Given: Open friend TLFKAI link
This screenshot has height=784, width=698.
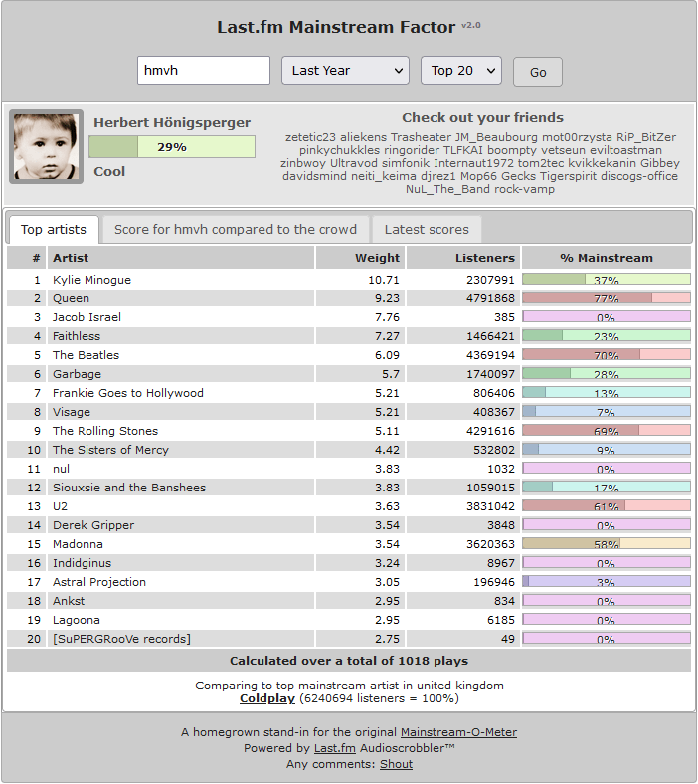Looking at the screenshot, I should (x=463, y=150).
